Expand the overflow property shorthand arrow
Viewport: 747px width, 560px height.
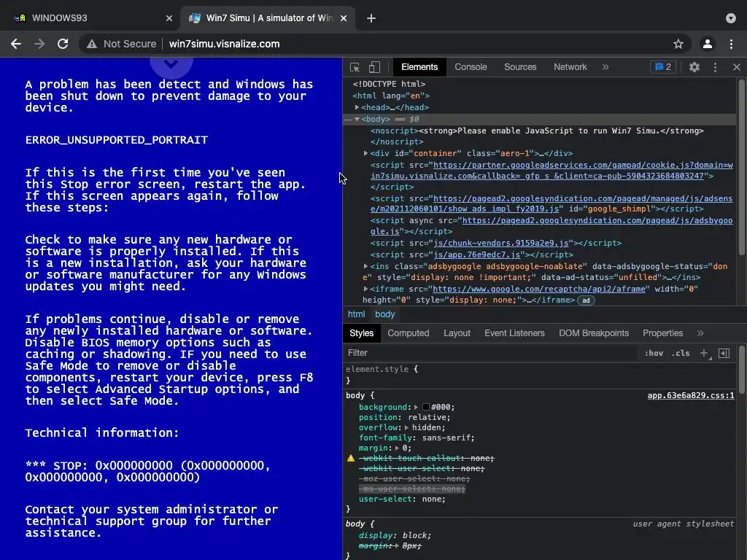click(406, 427)
